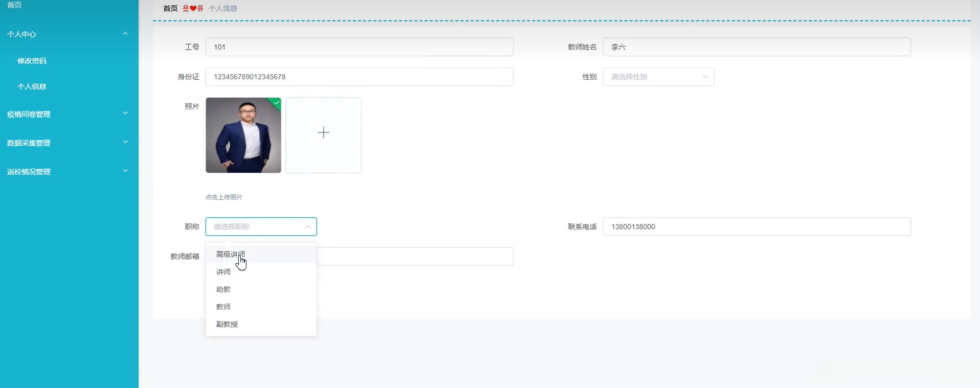
Task: Choose 助教 in the dropdown list
Action: tap(261, 289)
